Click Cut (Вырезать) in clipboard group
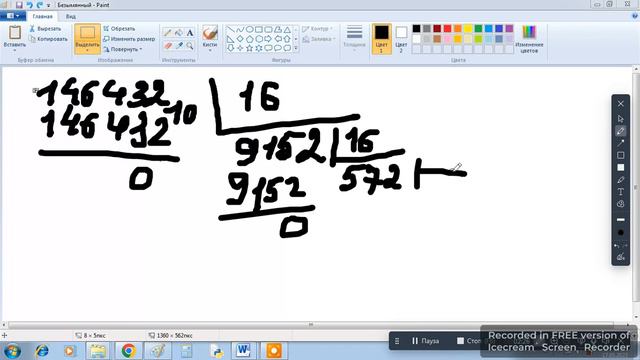 pyautogui.click(x=45, y=29)
